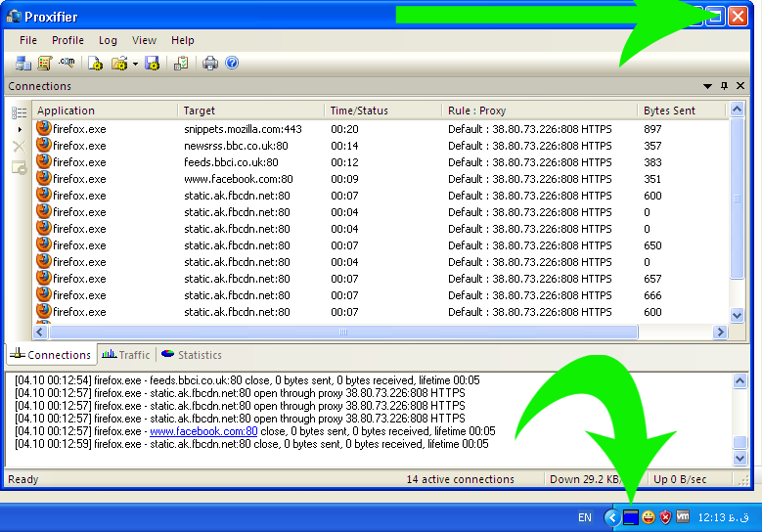
Task: Sort by the Application column header
Action: (x=105, y=111)
